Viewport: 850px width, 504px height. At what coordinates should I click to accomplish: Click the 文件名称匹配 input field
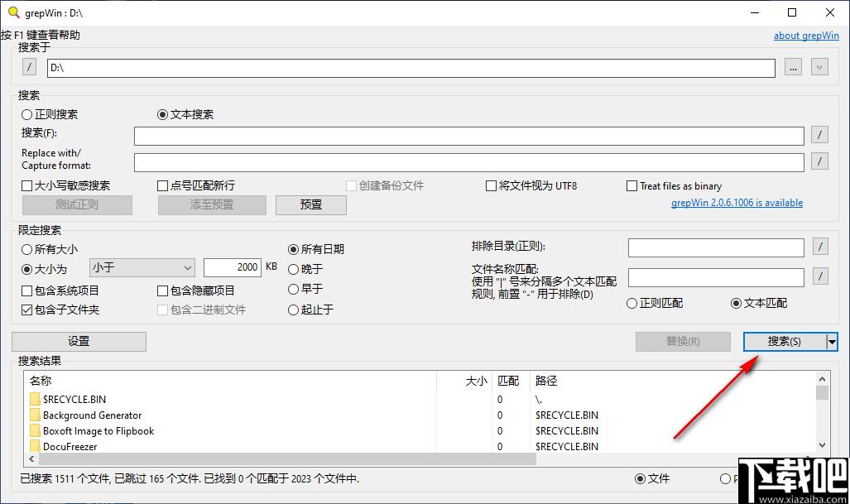pyautogui.click(x=716, y=278)
